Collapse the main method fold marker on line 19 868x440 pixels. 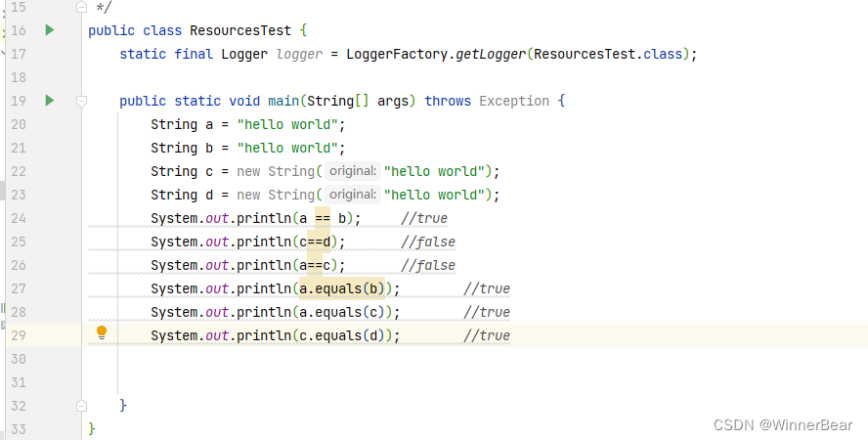click(81, 101)
